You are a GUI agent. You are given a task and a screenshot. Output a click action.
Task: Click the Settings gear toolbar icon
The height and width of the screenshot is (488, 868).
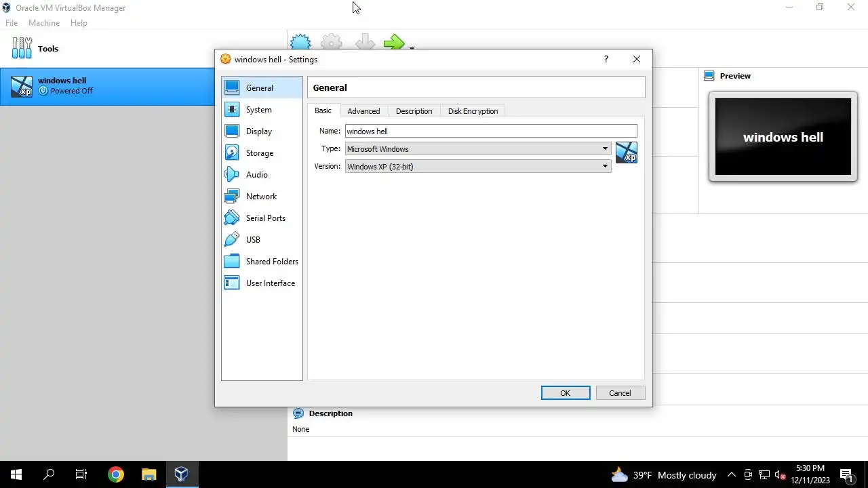(x=331, y=42)
